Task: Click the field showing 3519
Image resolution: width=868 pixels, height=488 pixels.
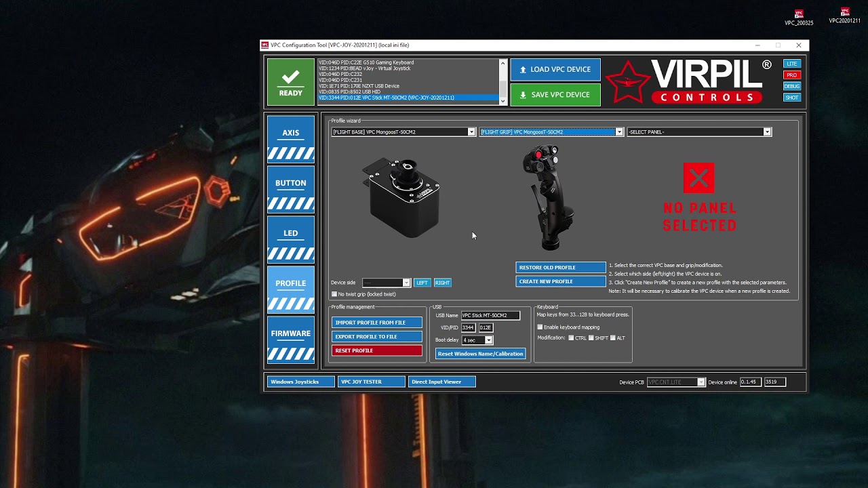Action: point(775,382)
